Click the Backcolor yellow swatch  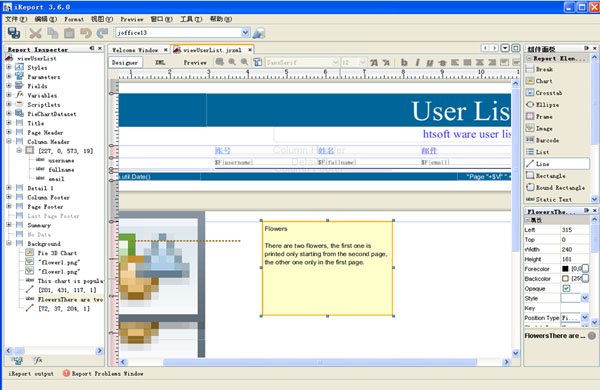(x=565, y=278)
